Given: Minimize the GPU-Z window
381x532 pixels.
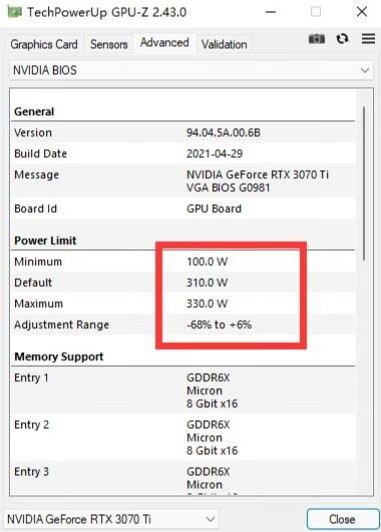Looking at the screenshot, I should pos(270,12).
